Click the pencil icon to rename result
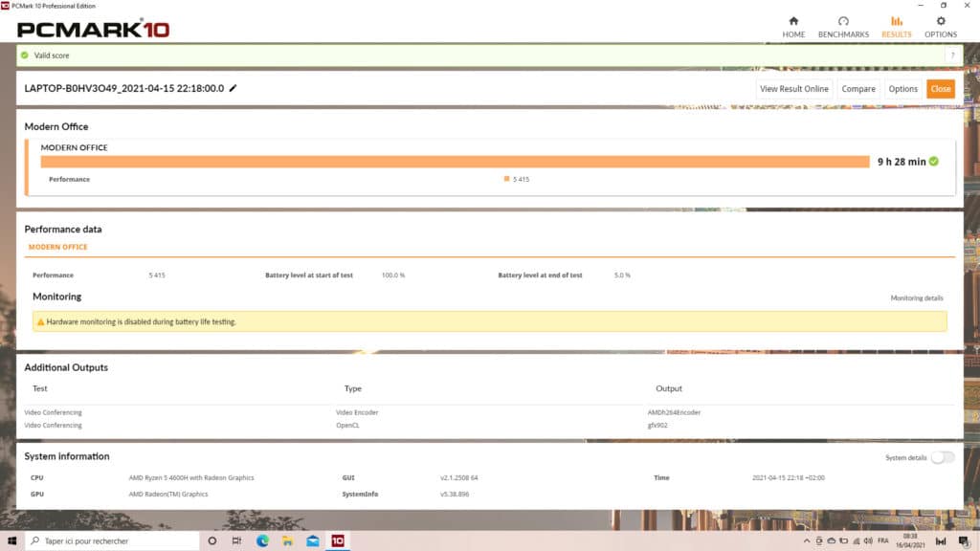The image size is (980, 551). click(234, 88)
